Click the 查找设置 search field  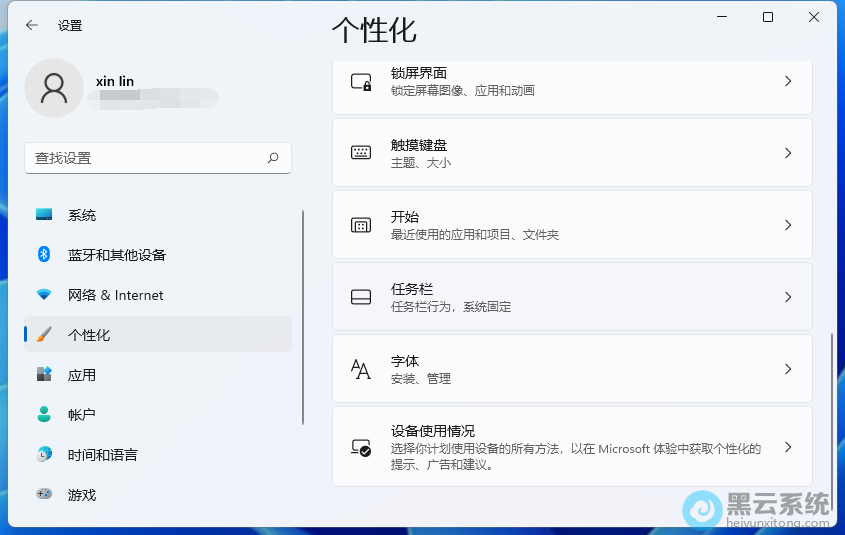click(145, 158)
